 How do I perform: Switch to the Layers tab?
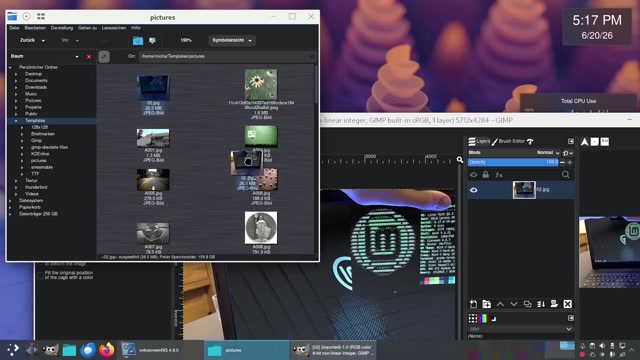pos(479,141)
